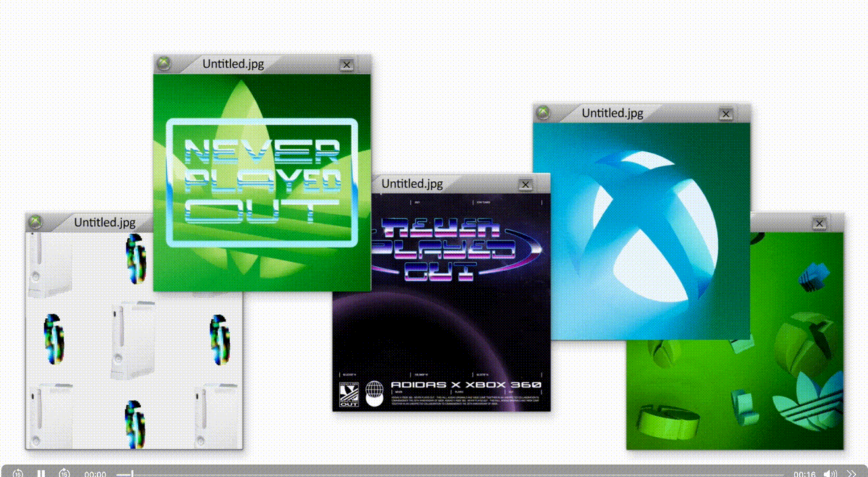Close the green Never Played Out window
Viewport: 868px width, 477px height.
click(x=346, y=65)
